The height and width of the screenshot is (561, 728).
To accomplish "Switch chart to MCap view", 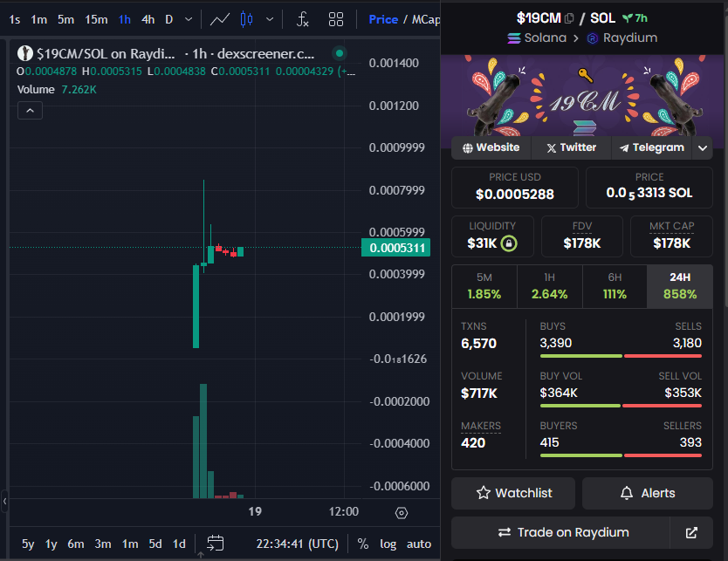I will [x=425, y=19].
